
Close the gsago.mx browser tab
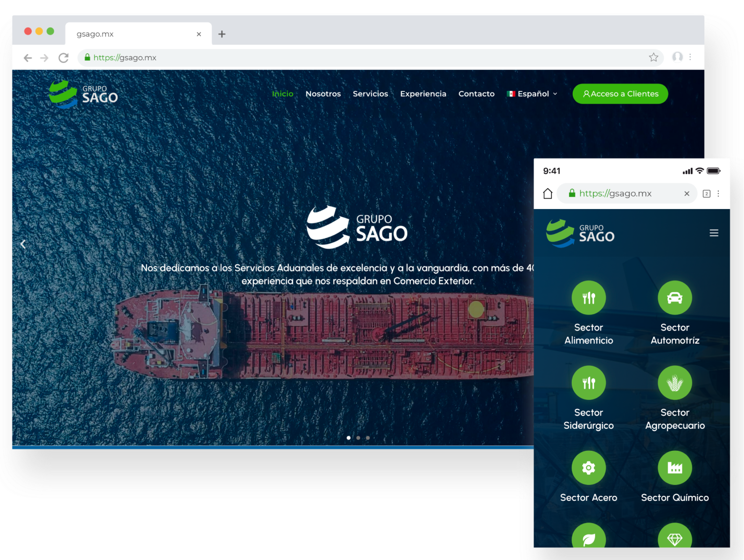(x=199, y=34)
